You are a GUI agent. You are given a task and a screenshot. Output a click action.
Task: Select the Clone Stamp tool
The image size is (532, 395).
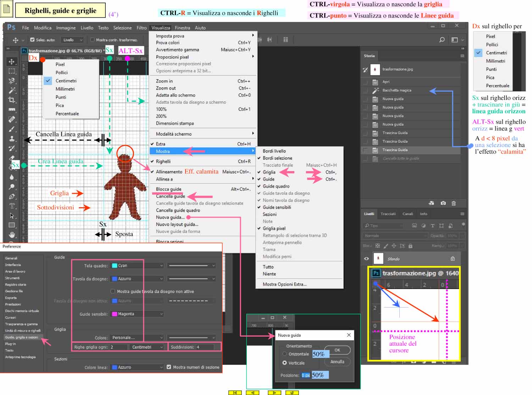[12, 139]
